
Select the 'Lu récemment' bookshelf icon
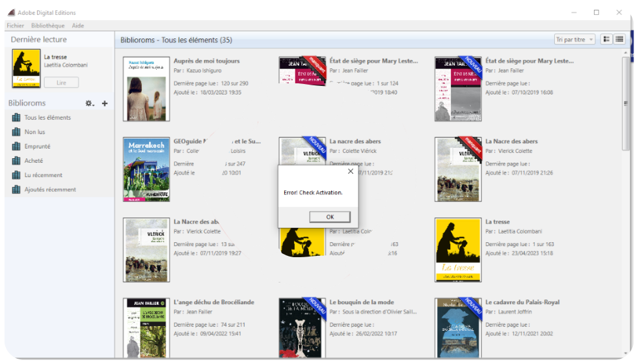coord(16,175)
